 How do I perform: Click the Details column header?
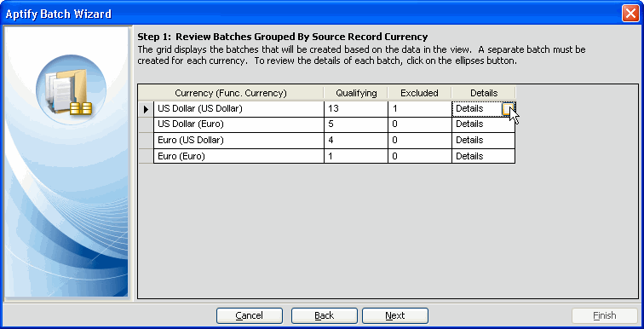pyautogui.click(x=483, y=93)
